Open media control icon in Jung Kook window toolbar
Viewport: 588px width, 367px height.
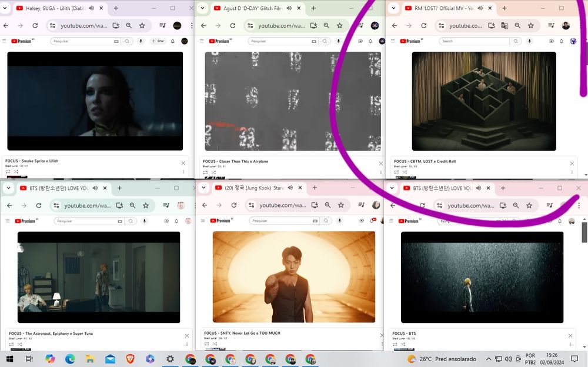[362, 205]
